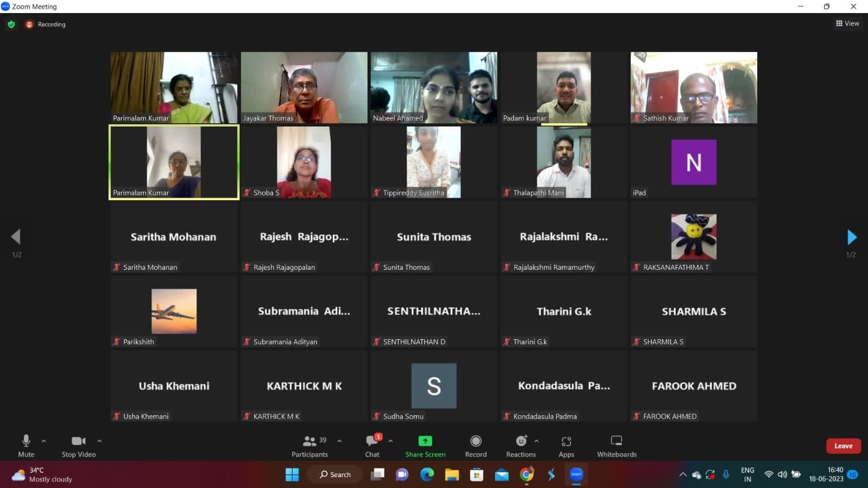Select Usha Khemani participant tile

coord(174,386)
